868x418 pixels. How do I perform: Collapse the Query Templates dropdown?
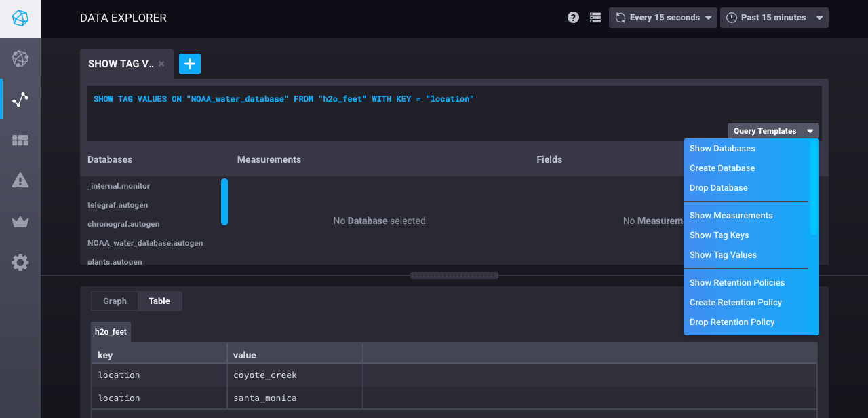(772, 131)
